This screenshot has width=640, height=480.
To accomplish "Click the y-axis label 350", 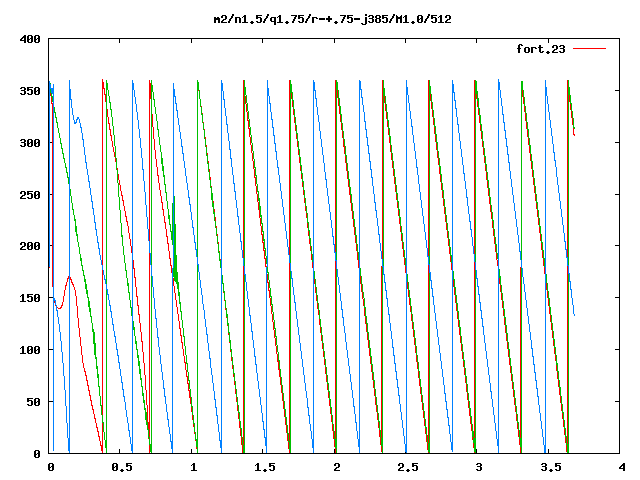I will (30, 91).
